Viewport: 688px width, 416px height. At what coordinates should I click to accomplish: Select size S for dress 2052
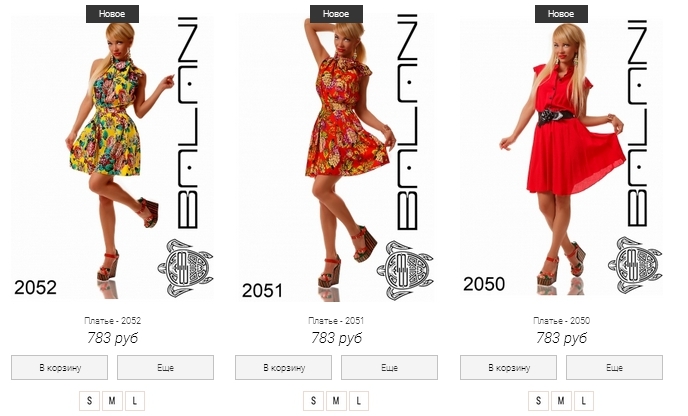click(x=90, y=401)
